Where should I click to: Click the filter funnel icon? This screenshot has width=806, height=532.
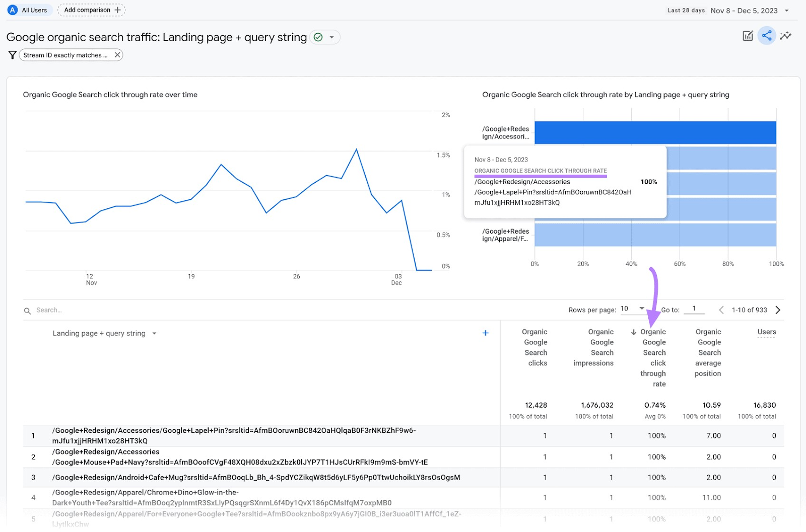tap(13, 55)
